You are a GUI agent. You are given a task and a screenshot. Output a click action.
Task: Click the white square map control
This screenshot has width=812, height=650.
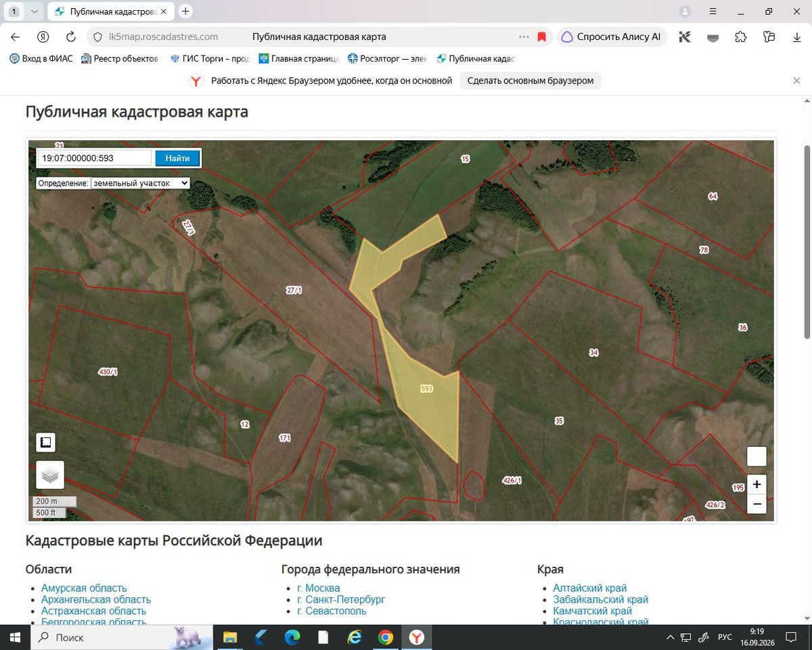click(757, 456)
